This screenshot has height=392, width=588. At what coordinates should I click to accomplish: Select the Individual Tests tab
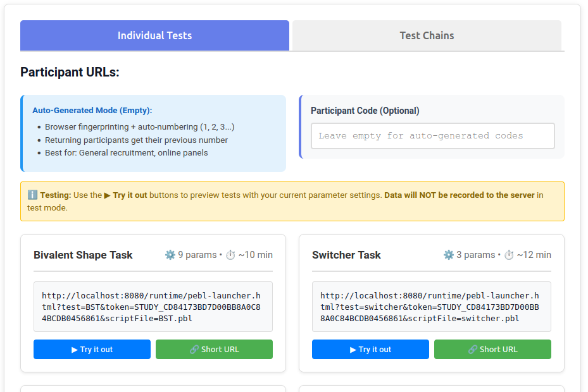pyautogui.click(x=154, y=35)
